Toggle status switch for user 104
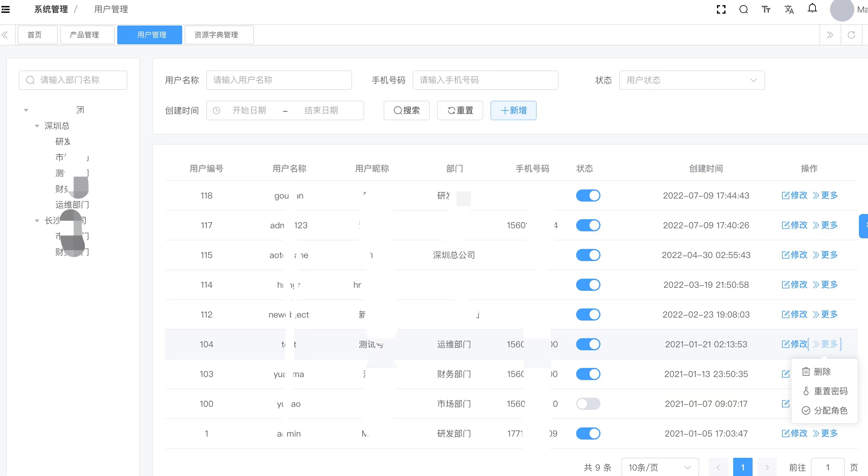This screenshot has width=868, height=476. click(x=588, y=344)
